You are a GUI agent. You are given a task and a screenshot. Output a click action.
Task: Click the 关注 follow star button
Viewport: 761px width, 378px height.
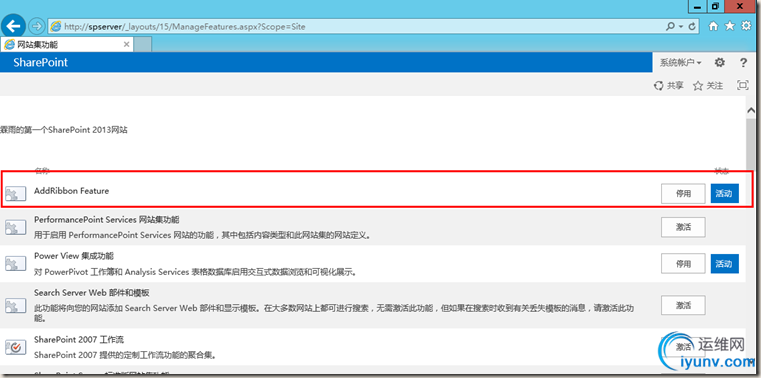pyautogui.click(x=708, y=86)
